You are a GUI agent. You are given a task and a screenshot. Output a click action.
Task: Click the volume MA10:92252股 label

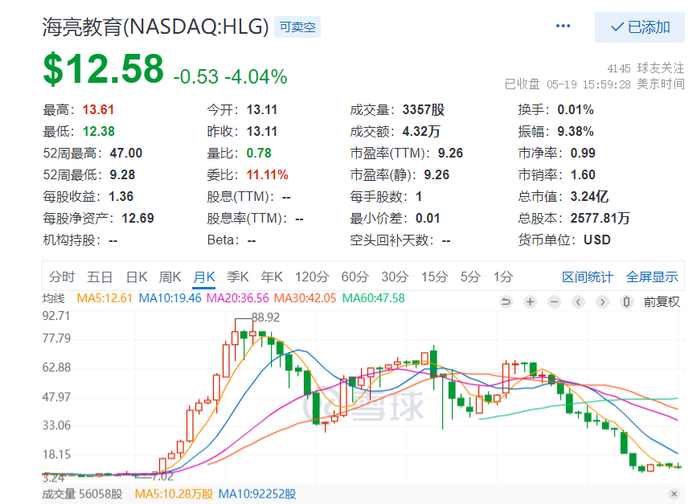tap(257, 494)
